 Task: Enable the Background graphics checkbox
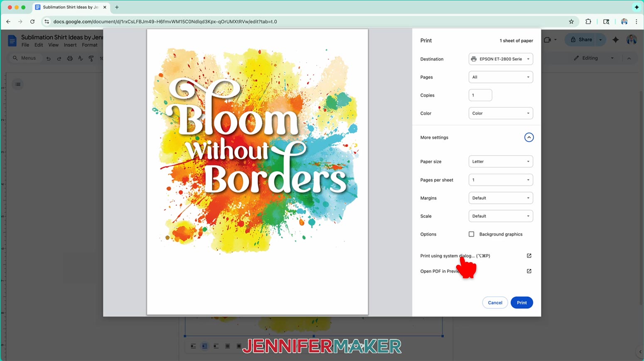[x=471, y=234]
